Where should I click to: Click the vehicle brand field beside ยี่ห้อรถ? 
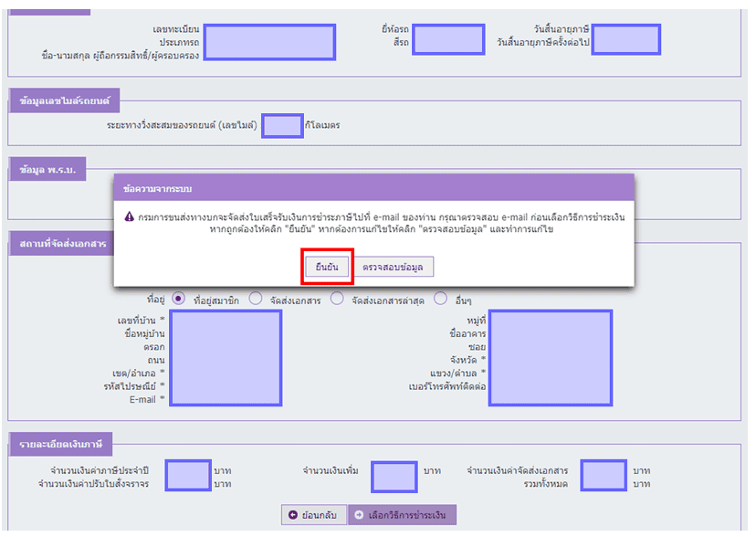click(450, 39)
